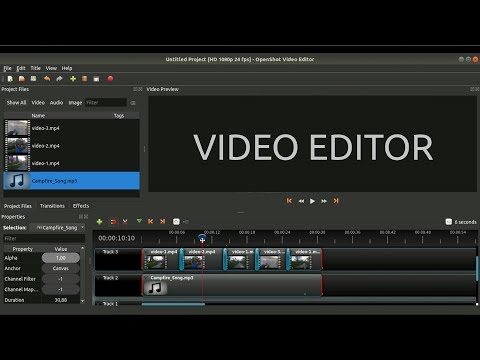
Task: Click the Tags column header in Project Files
Action: (119, 116)
